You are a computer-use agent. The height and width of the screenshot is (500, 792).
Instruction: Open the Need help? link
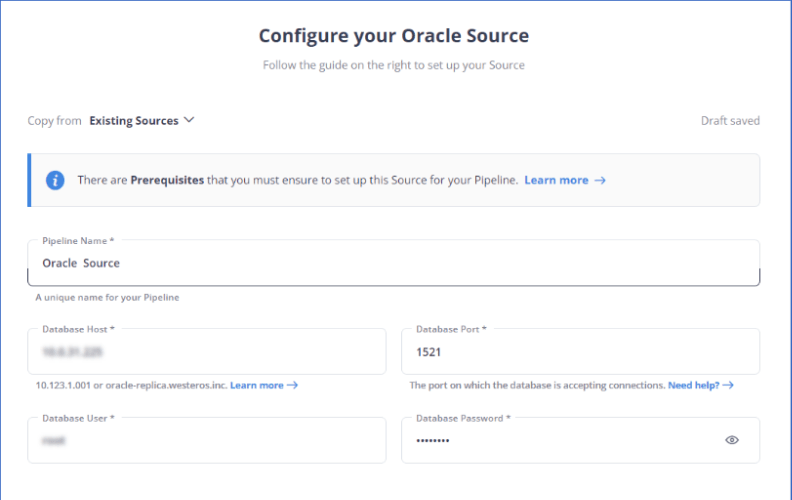point(701,385)
